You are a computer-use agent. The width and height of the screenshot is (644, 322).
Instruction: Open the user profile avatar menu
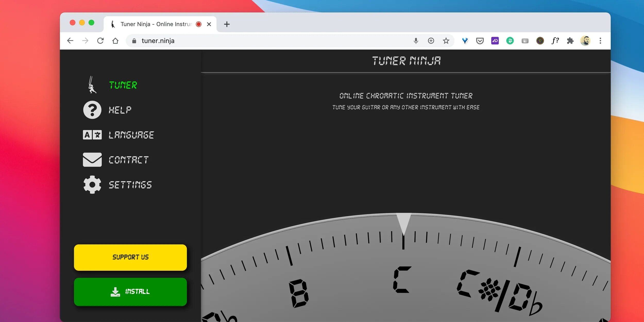585,41
